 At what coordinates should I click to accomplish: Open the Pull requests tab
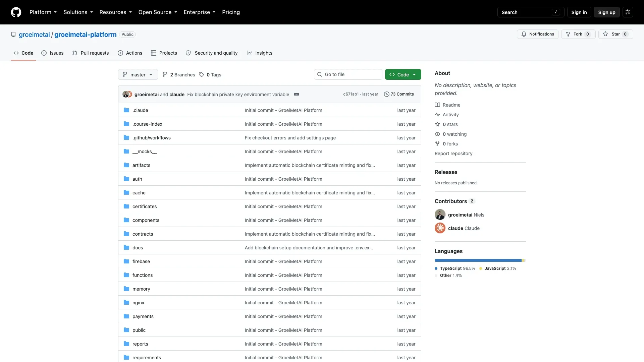click(x=91, y=53)
